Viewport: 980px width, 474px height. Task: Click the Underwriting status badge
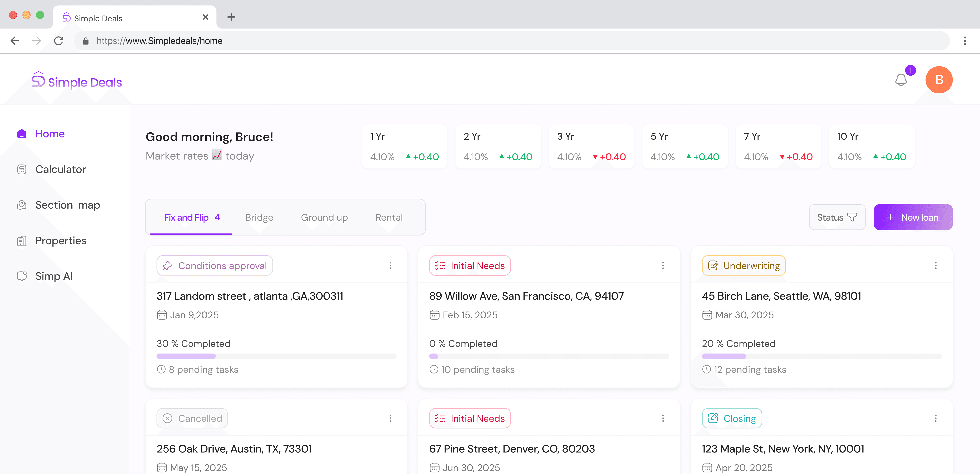coord(744,265)
